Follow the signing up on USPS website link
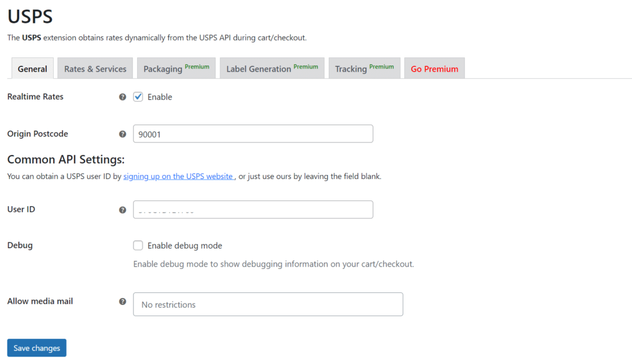This screenshot has height=364, width=632. coord(178,176)
